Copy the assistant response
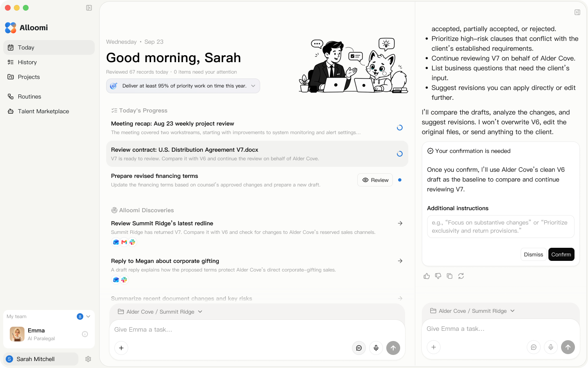The image size is (588, 368). (450, 276)
